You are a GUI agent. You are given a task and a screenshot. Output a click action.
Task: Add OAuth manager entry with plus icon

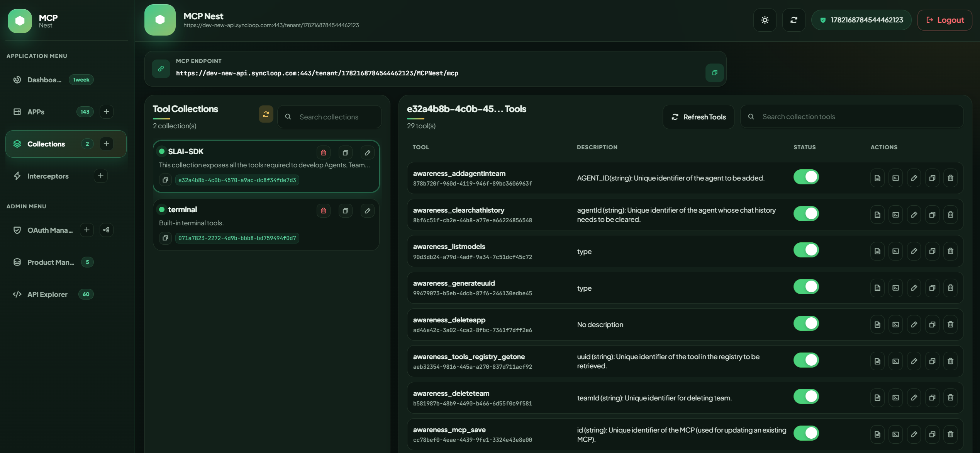(x=86, y=230)
